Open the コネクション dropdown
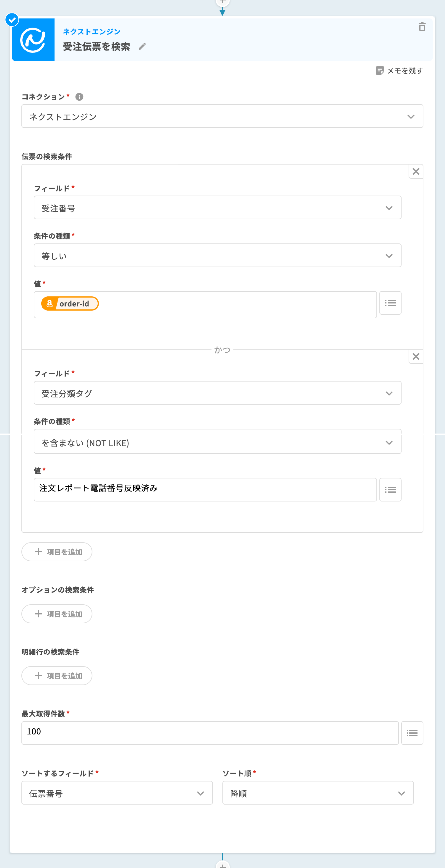The height and width of the screenshot is (868, 445). [x=222, y=116]
